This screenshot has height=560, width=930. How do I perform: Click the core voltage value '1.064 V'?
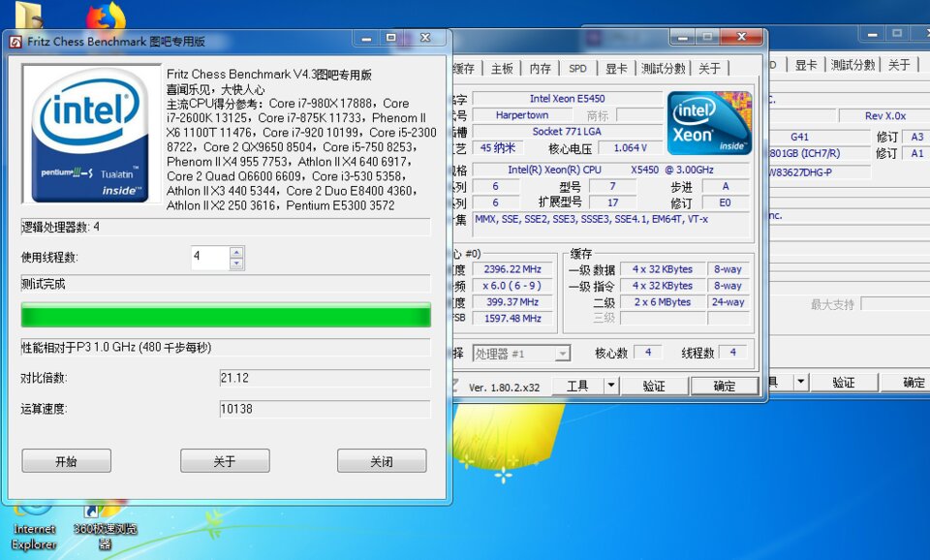631,147
